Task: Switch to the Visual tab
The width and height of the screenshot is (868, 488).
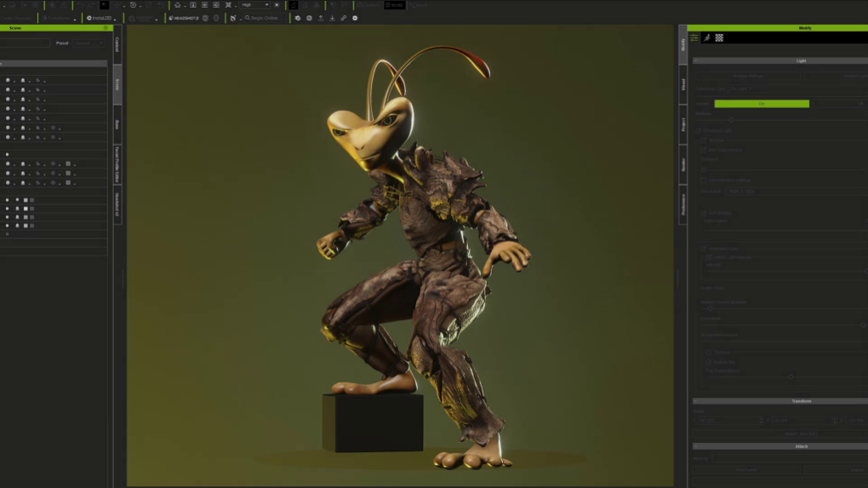Action: coord(683,85)
